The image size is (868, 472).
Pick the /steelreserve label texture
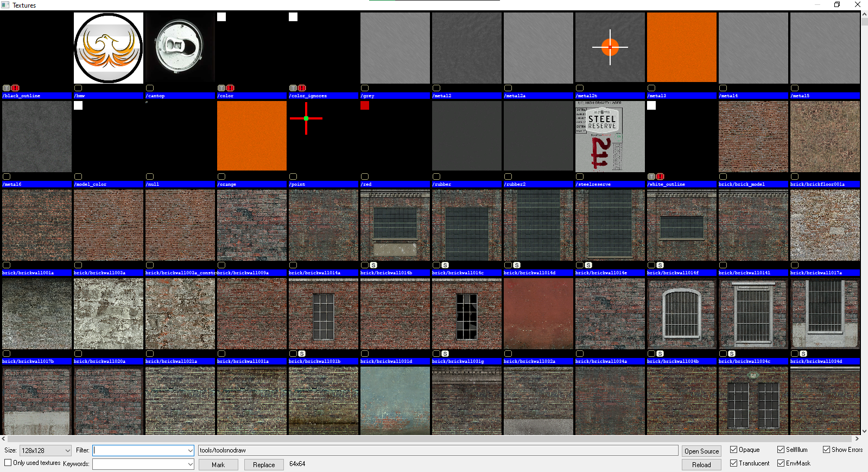point(610,136)
